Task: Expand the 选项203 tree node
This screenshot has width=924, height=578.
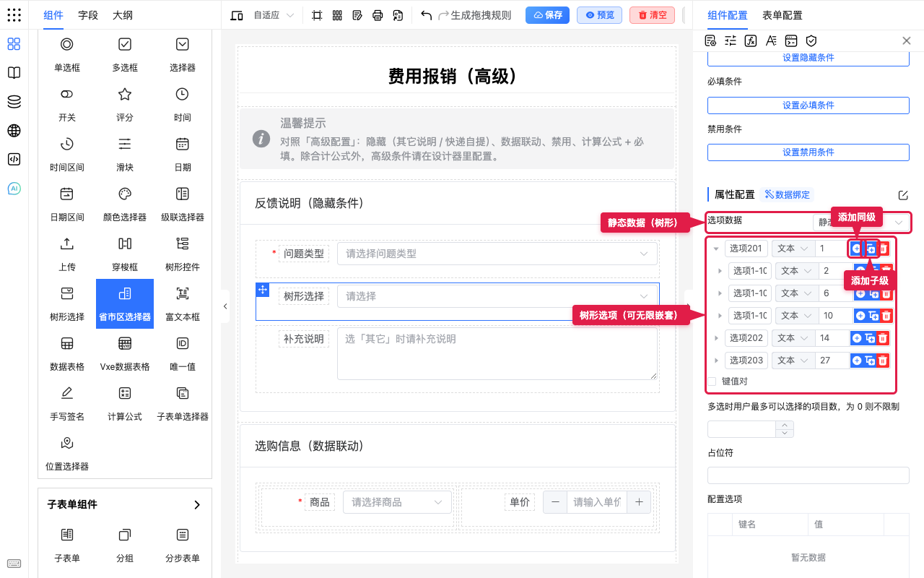Action: point(715,361)
